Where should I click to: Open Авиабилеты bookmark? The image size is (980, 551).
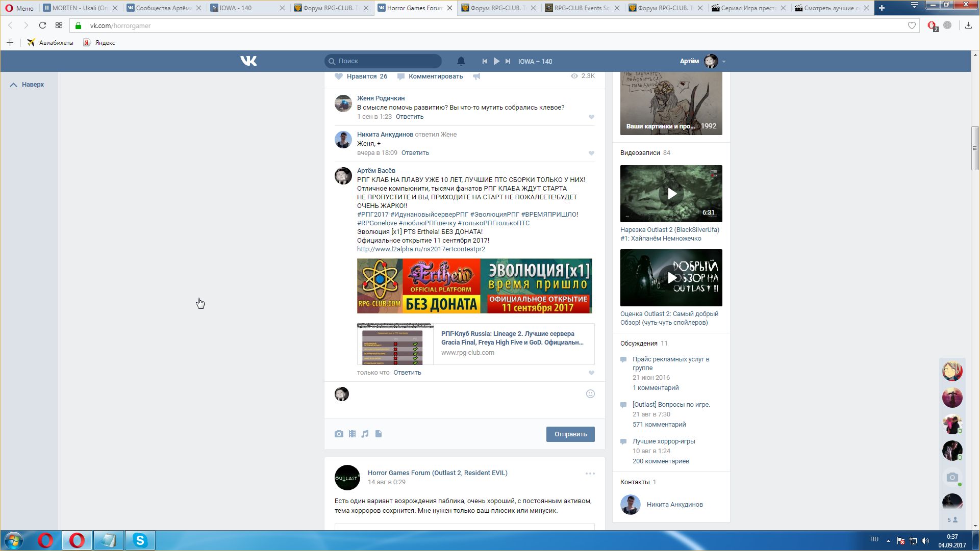(x=50, y=43)
